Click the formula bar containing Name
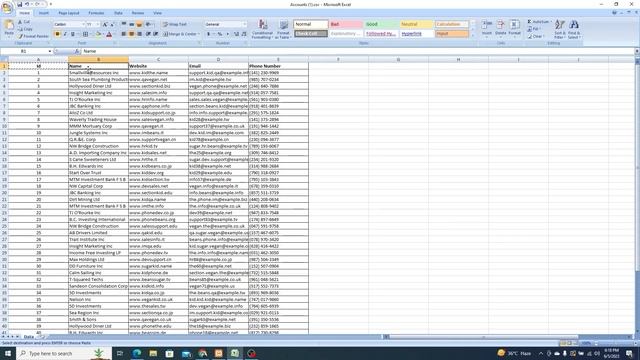Image resolution: width=640 pixels, height=360 pixels. click(358, 51)
